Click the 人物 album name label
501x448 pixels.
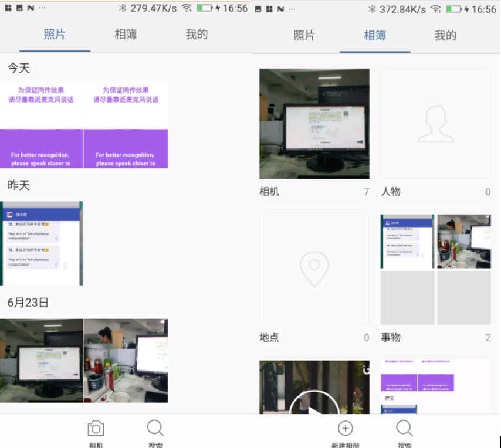click(391, 192)
